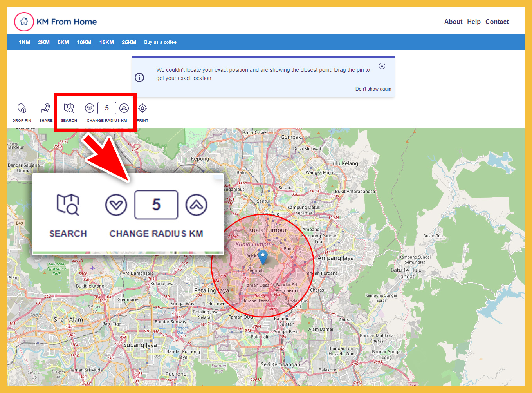Select the 2KM radius preset
532x393 pixels.
(x=44, y=42)
